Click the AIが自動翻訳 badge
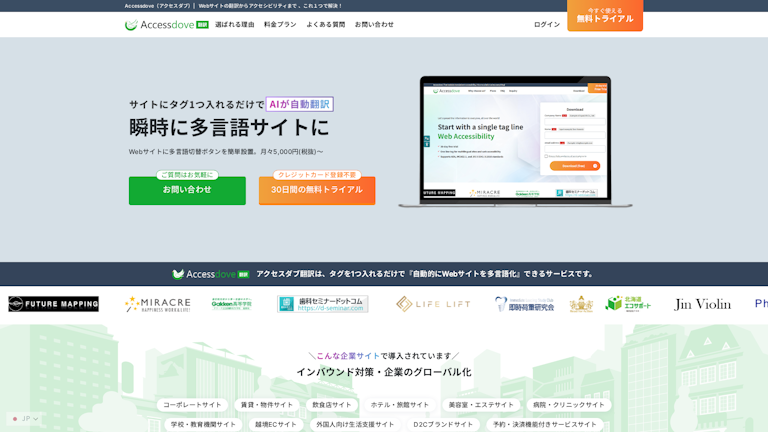The image size is (768, 432). (300, 104)
